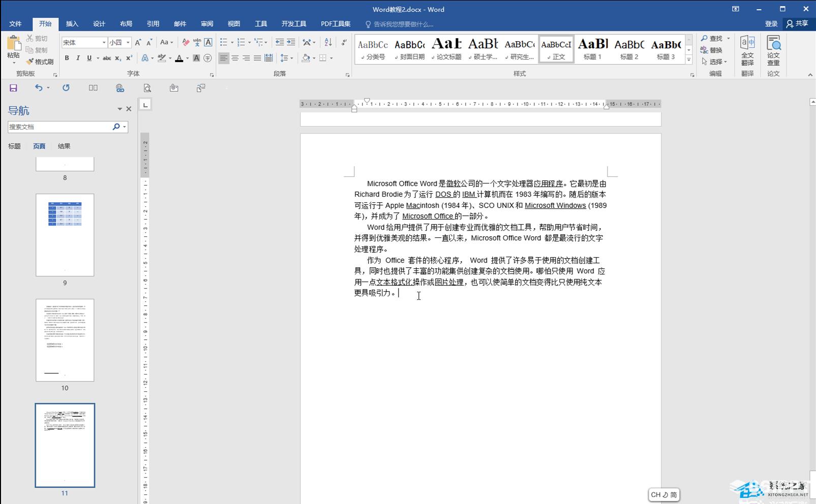
Task: Open the font name dropdown (宋体)
Action: coord(104,43)
